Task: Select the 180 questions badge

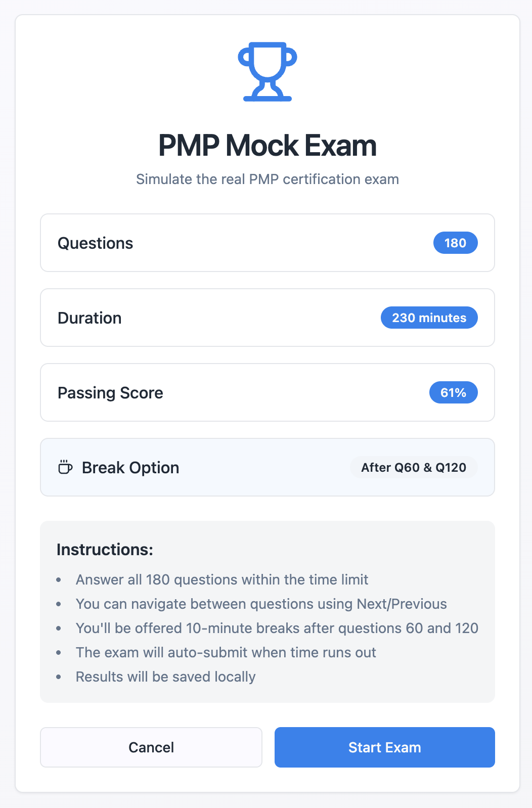Action: (x=455, y=243)
